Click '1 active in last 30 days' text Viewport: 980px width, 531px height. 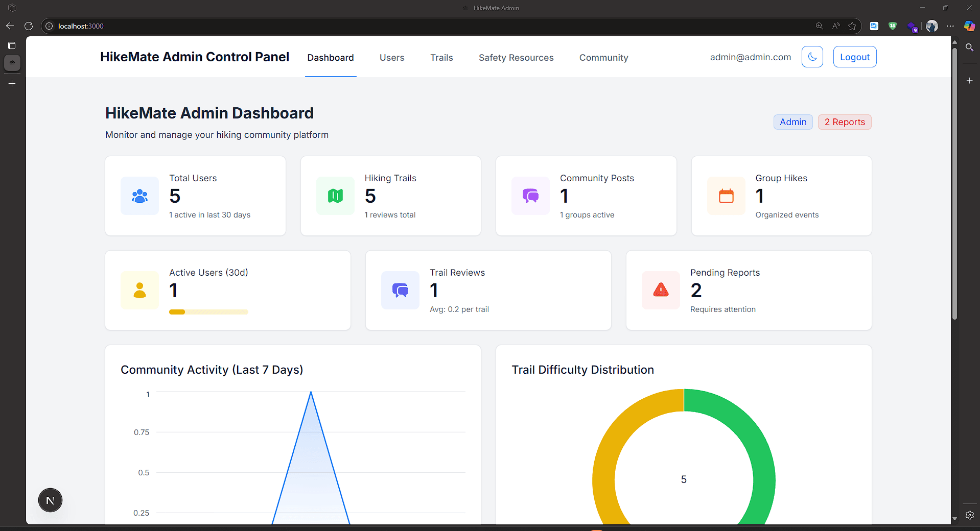pos(210,215)
